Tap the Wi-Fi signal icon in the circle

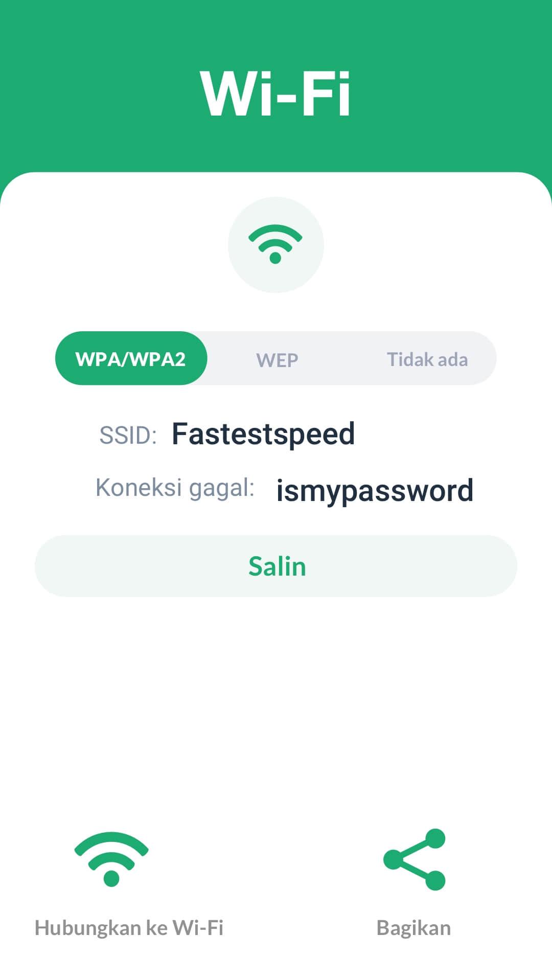click(x=275, y=244)
